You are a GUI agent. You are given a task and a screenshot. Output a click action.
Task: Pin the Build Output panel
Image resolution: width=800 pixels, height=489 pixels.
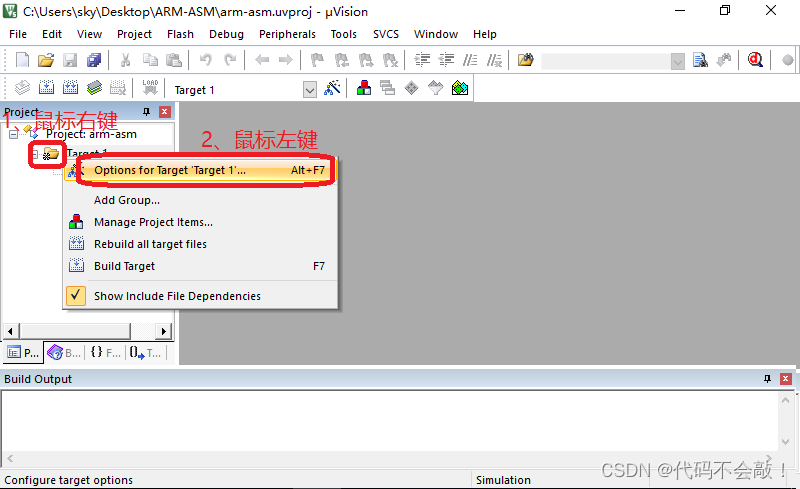tap(767, 379)
